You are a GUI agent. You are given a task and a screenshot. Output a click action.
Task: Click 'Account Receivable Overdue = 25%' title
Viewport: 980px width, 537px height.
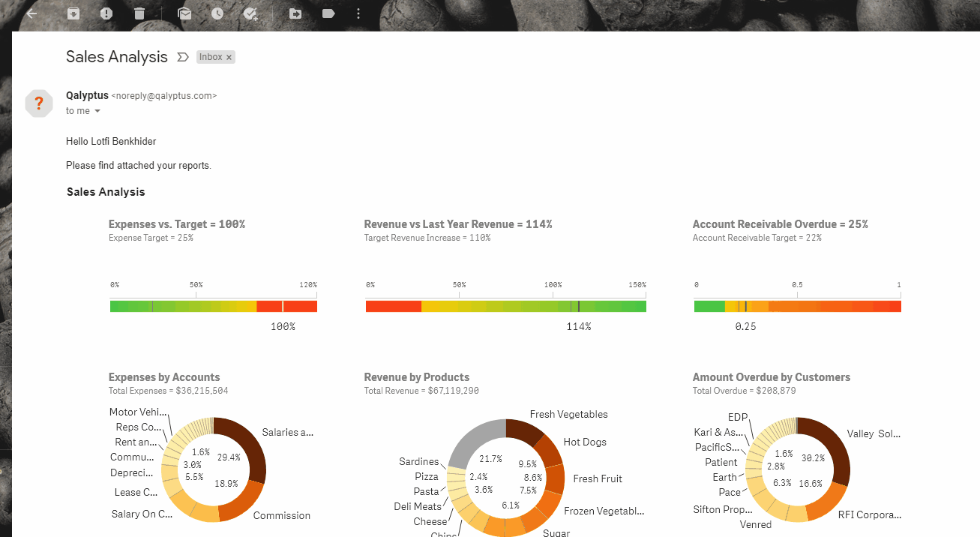tap(781, 224)
